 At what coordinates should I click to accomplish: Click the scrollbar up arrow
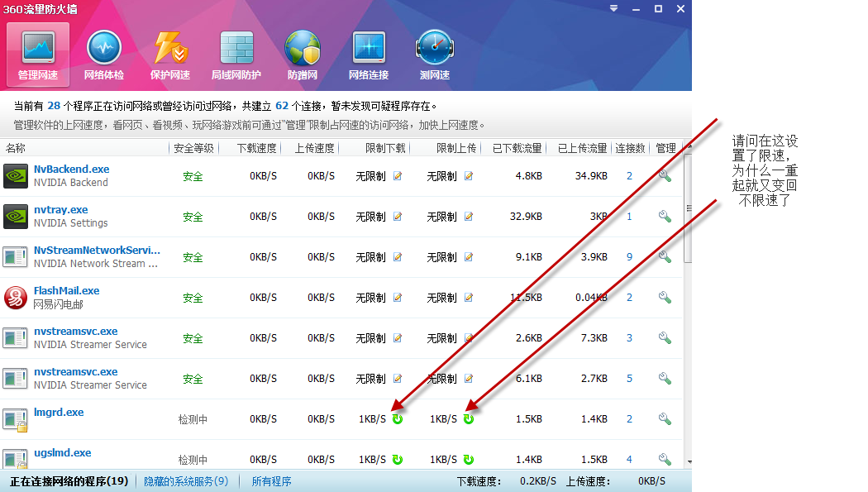pyautogui.click(x=689, y=146)
